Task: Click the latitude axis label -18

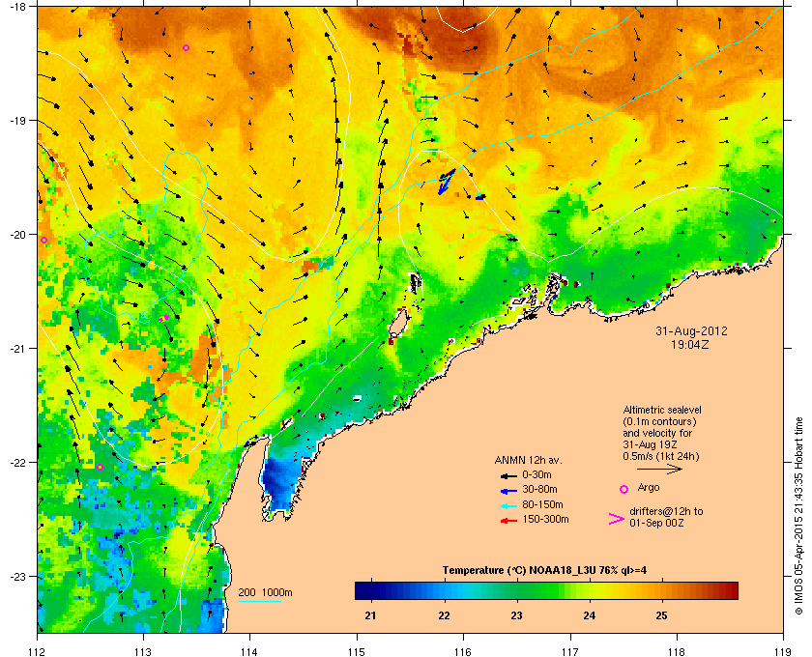Action: coord(18,6)
